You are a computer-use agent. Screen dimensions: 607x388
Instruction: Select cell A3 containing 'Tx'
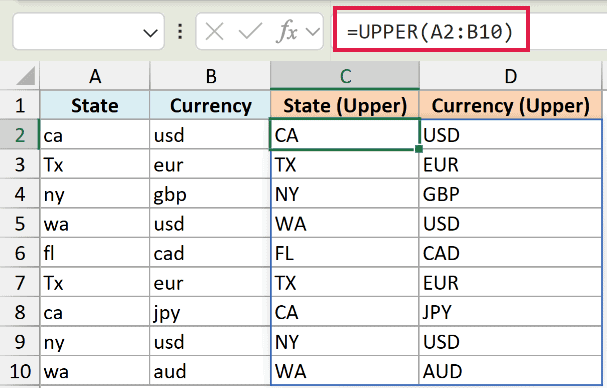95,164
